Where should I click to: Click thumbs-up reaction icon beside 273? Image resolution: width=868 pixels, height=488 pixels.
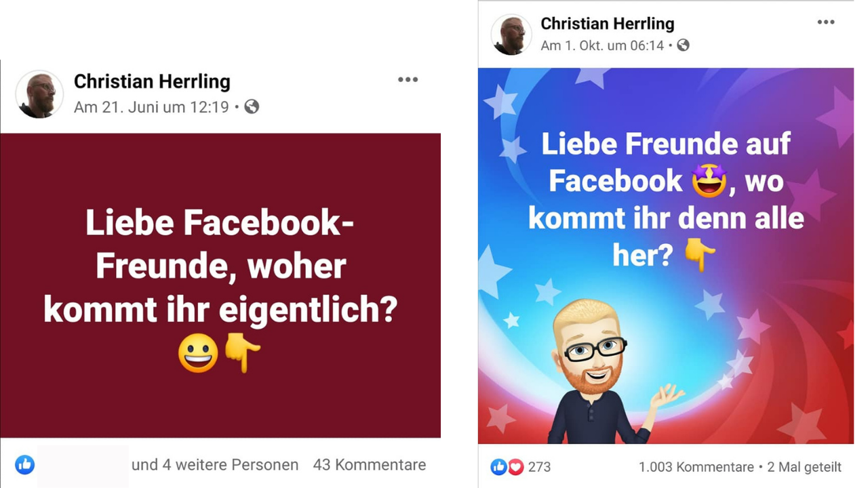tap(498, 467)
